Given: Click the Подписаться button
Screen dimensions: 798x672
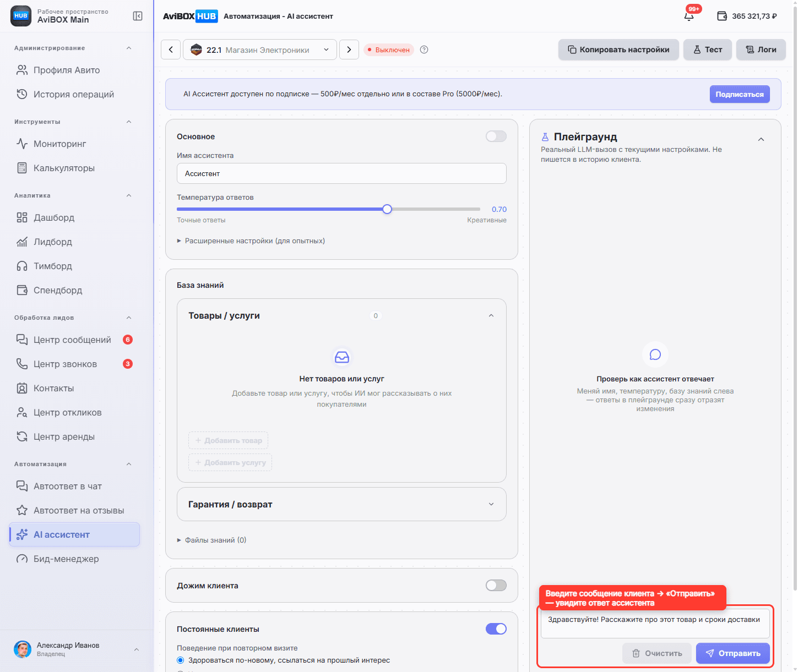Looking at the screenshot, I should click(740, 94).
